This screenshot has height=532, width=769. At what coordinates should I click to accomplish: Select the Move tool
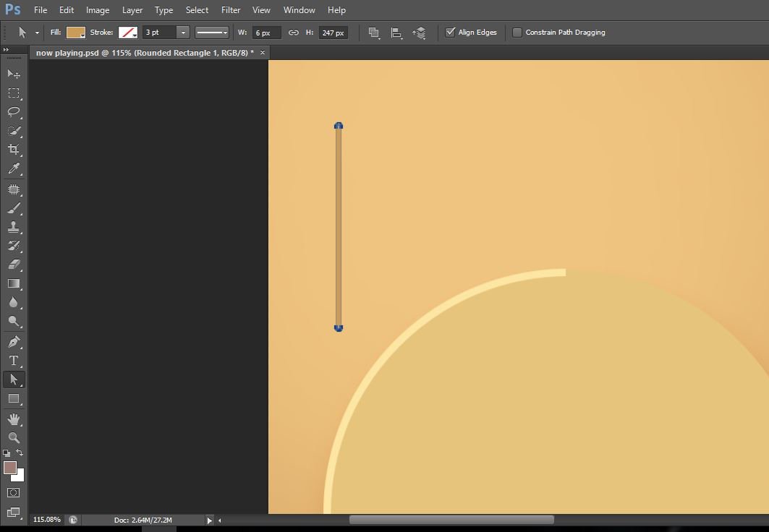tap(14, 74)
